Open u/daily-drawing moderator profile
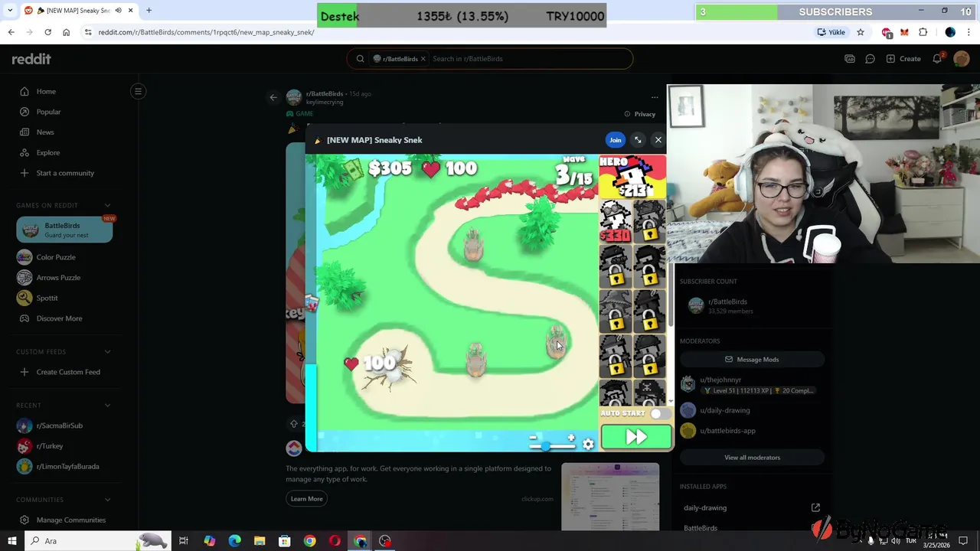The height and width of the screenshot is (551, 980). (x=724, y=410)
